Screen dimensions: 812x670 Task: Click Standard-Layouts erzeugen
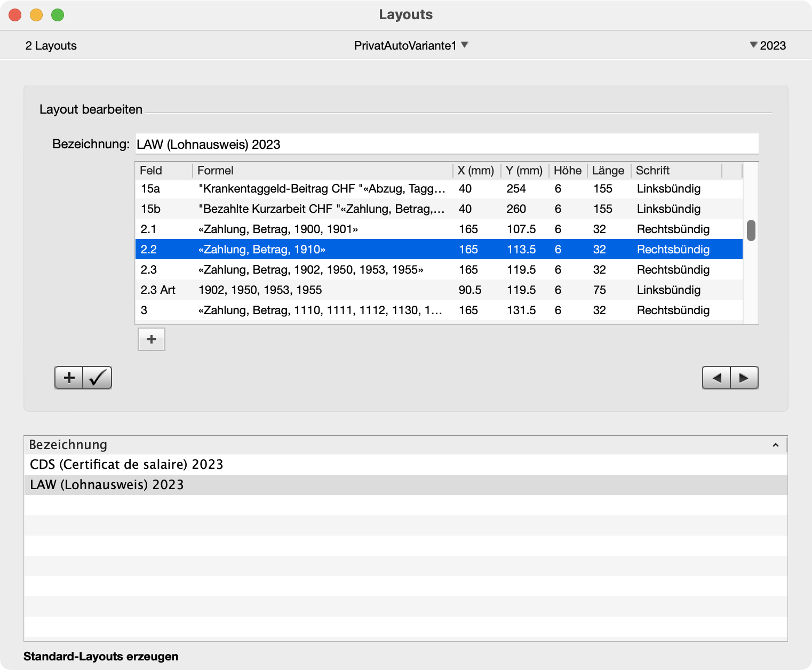coord(101,656)
